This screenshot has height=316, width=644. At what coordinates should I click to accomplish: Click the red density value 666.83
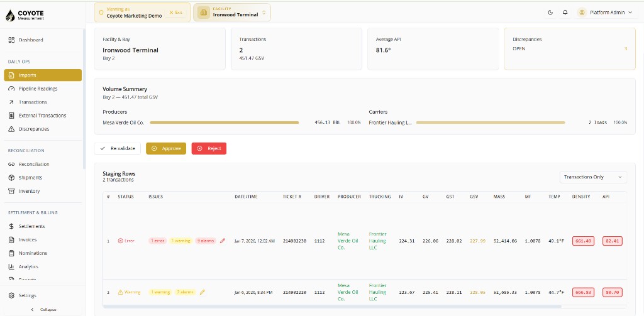(583, 292)
